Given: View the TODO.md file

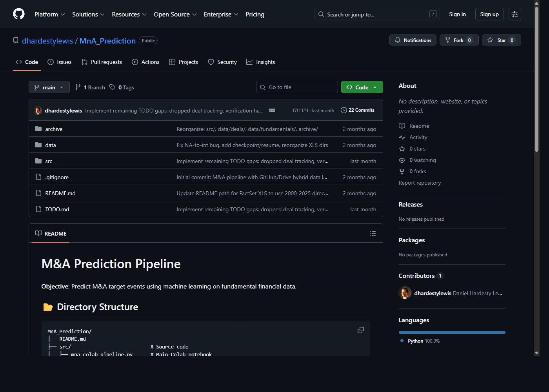Looking at the screenshot, I should (57, 209).
